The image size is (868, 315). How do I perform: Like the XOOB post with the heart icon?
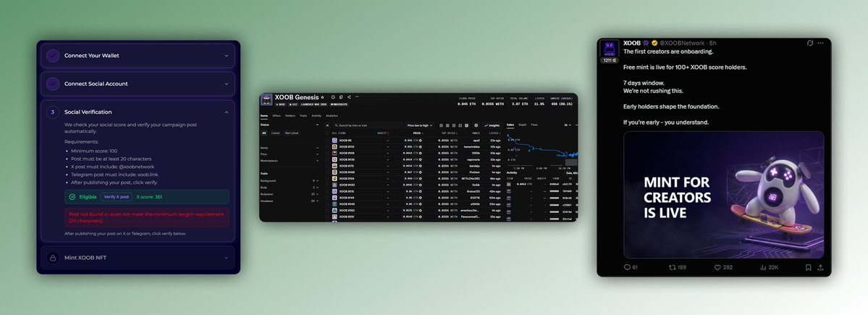[717, 267]
